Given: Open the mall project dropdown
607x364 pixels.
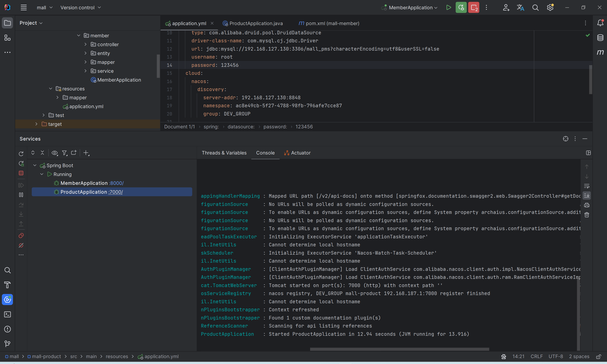Looking at the screenshot, I should pyautogui.click(x=45, y=8).
